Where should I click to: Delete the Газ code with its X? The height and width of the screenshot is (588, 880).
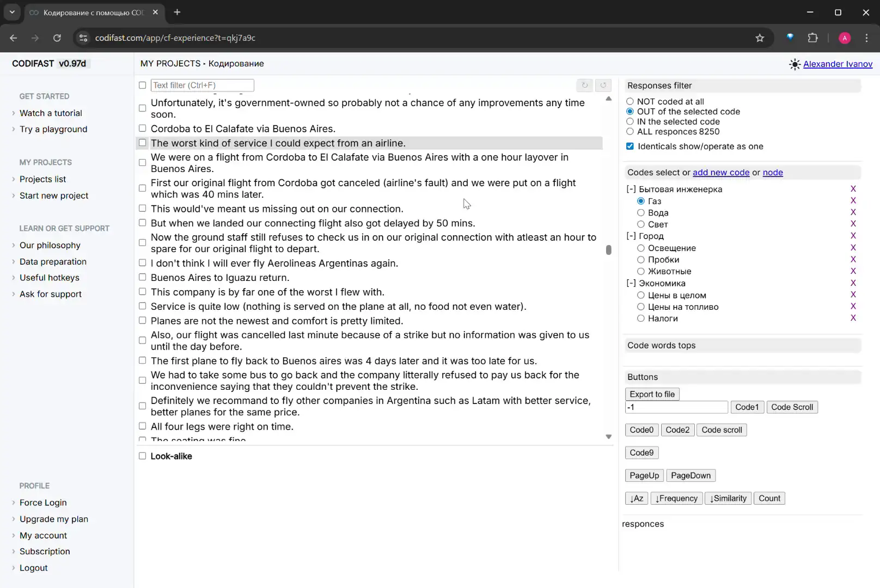coord(853,201)
